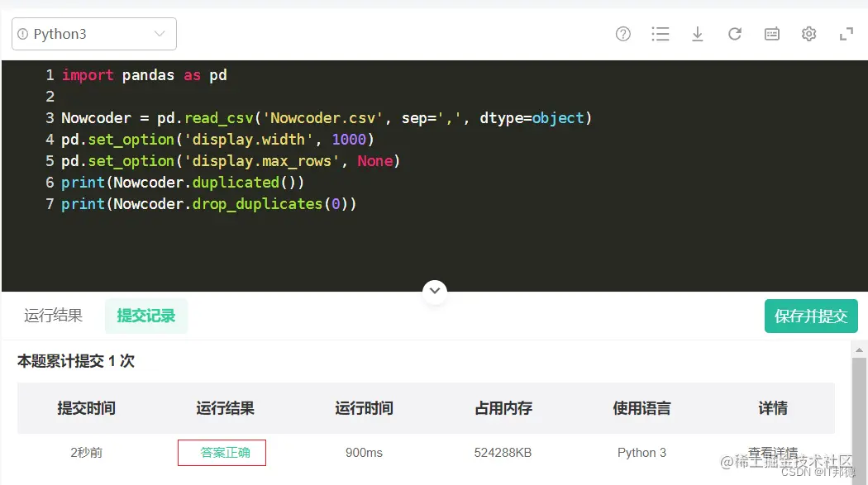Click the 占用内存 column header

[x=503, y=408]
